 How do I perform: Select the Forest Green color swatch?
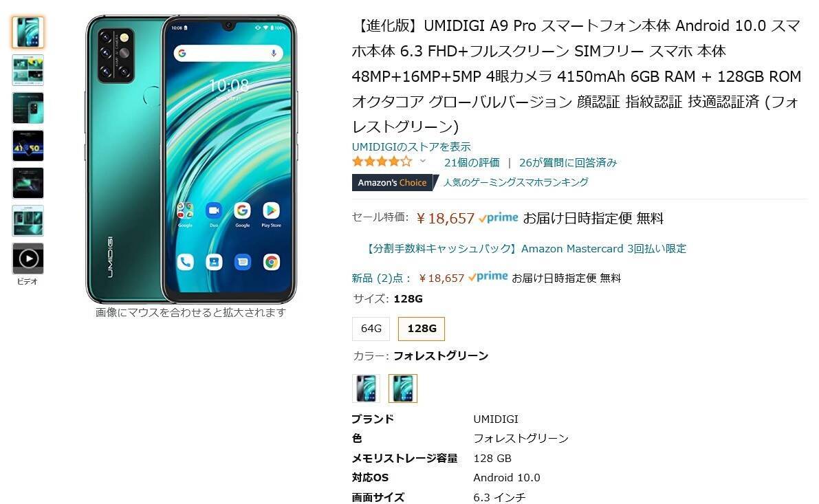[x=403, y=388]
